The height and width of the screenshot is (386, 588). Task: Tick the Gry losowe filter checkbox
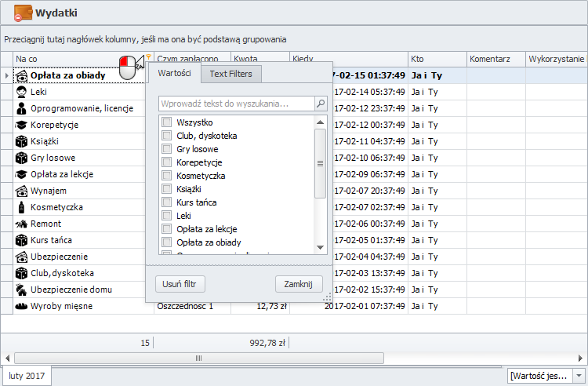(166, 149)
